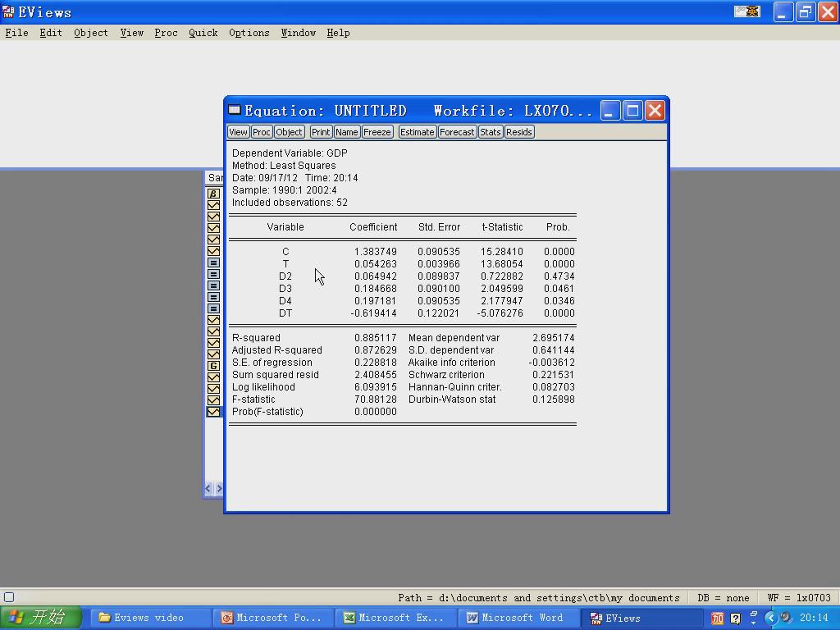
Task: Show residuals with the Resids button
Action: (x=519, y=132)
